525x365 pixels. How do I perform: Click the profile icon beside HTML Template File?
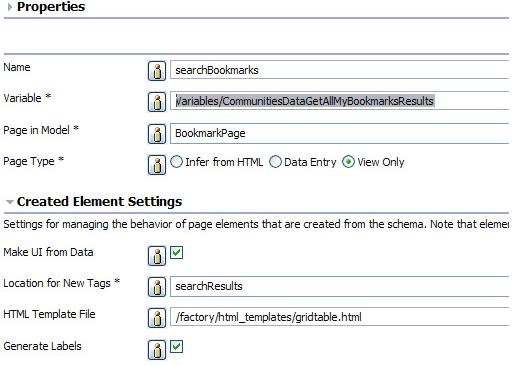tap(157, 318)
